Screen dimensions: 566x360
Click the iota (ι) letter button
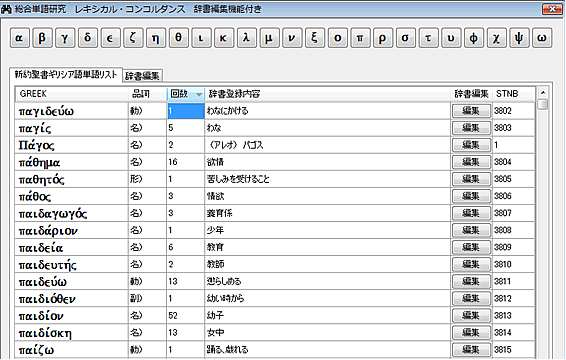coord(201,38)
